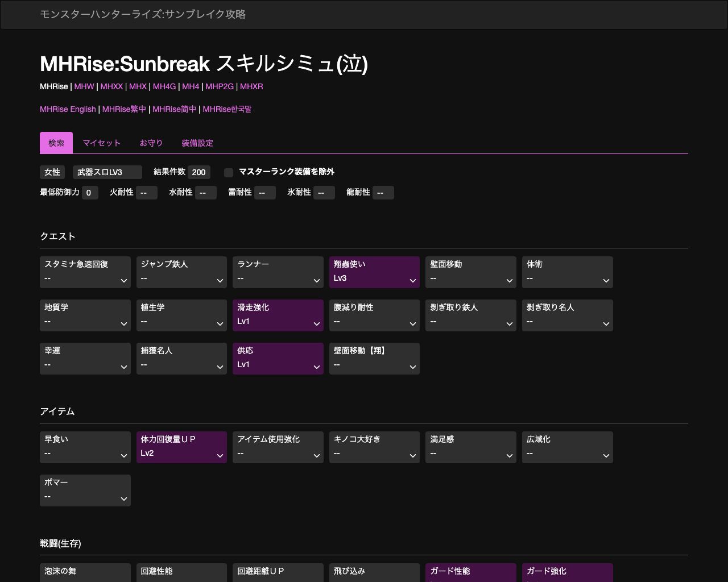The width and height of the screenshot is (728, 582).
Task: Expand the 早食い skill dropdown
Action: coord(85,447)
